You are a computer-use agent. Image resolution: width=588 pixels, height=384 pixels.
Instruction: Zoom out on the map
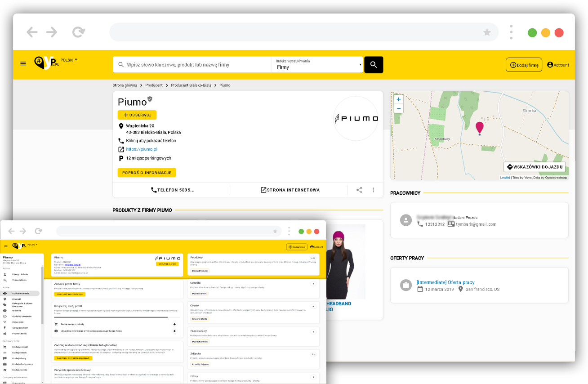[398, 108]
